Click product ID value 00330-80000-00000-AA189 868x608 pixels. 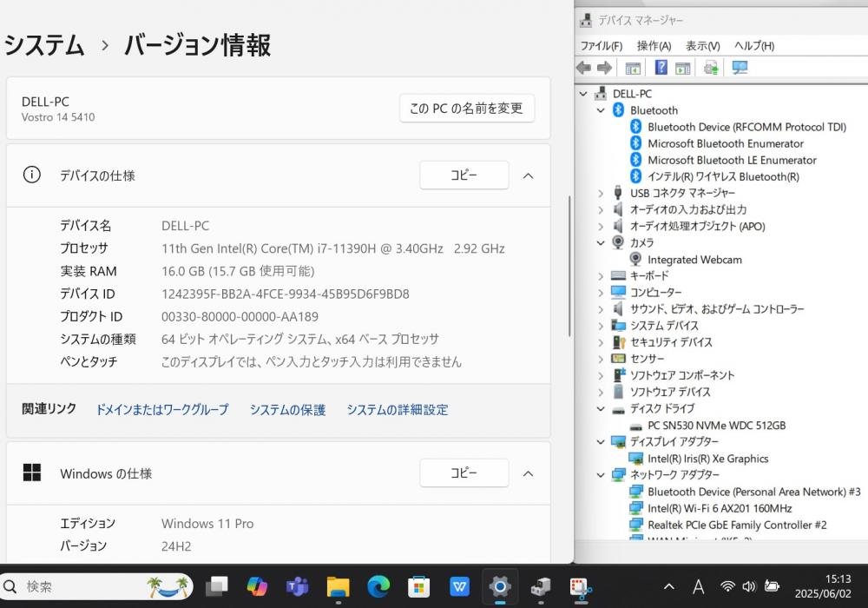point(240,317)
